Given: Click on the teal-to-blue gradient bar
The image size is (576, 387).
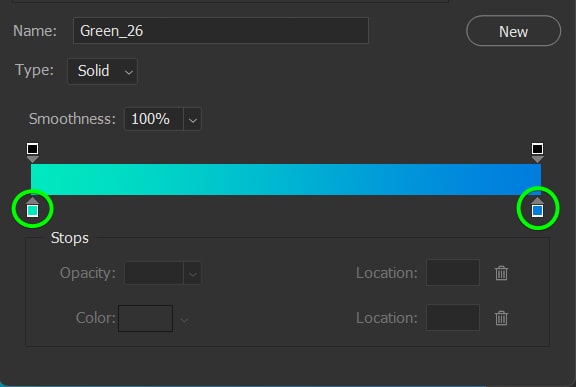Looking at the screenshot, I should coord(286,179).
